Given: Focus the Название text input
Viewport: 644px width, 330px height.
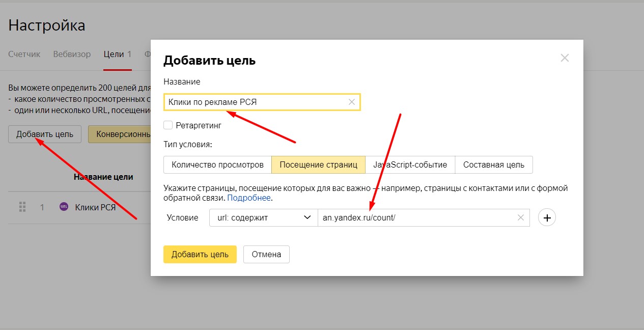Looking at the screenshot, I should click(x=255, y=102).
